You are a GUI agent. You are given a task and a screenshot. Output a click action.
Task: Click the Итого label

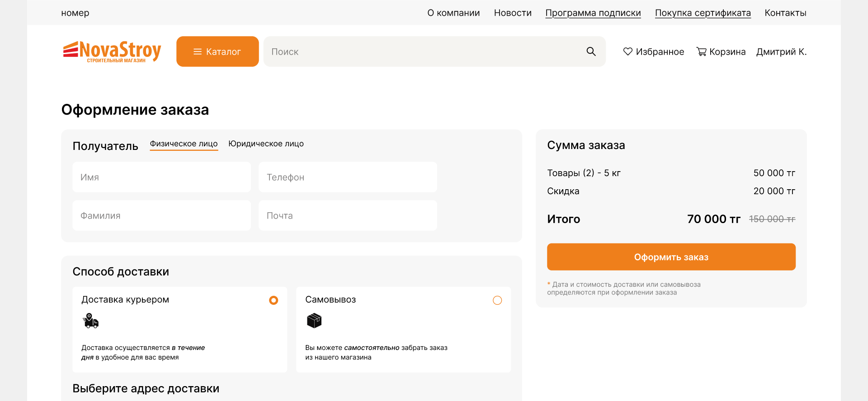coord(564,219)
